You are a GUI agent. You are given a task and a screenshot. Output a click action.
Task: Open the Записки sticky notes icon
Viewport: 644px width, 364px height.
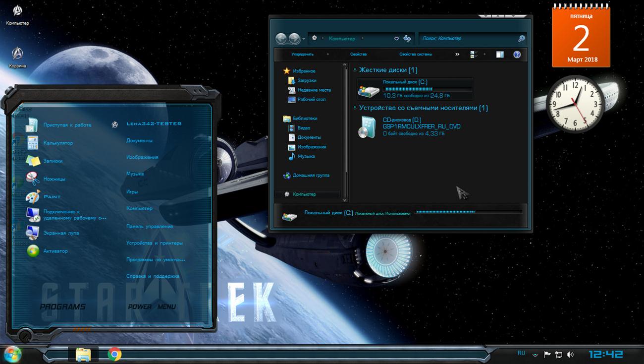tap(33, 161)
